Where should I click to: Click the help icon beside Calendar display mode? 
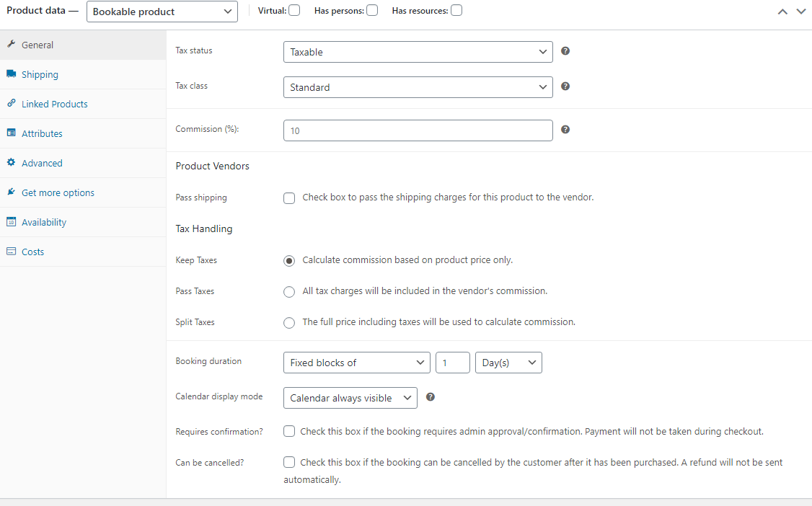431,397
